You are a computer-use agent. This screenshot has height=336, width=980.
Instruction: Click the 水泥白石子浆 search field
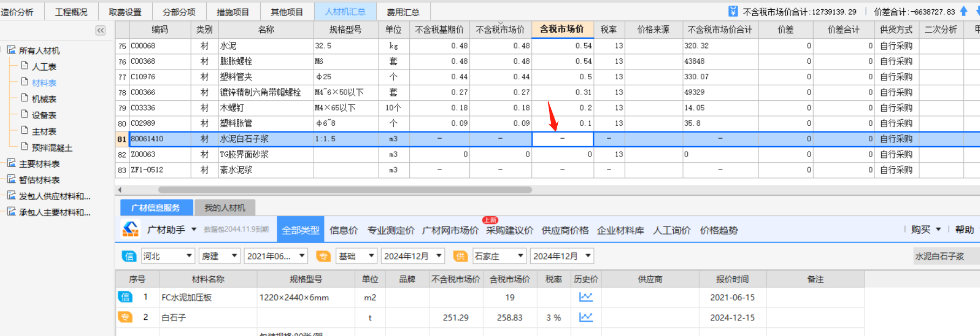click(x=947, y=256)
